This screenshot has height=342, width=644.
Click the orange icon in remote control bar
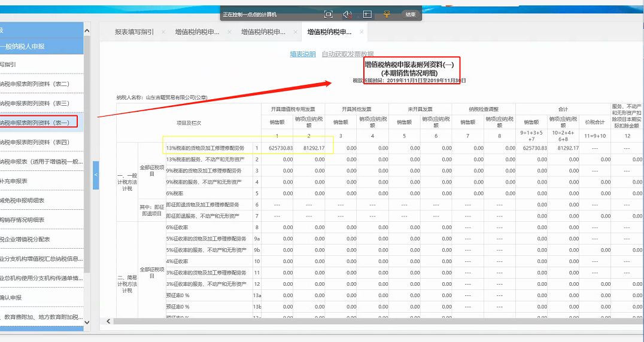pyautogui.click(x=387, y=14)
